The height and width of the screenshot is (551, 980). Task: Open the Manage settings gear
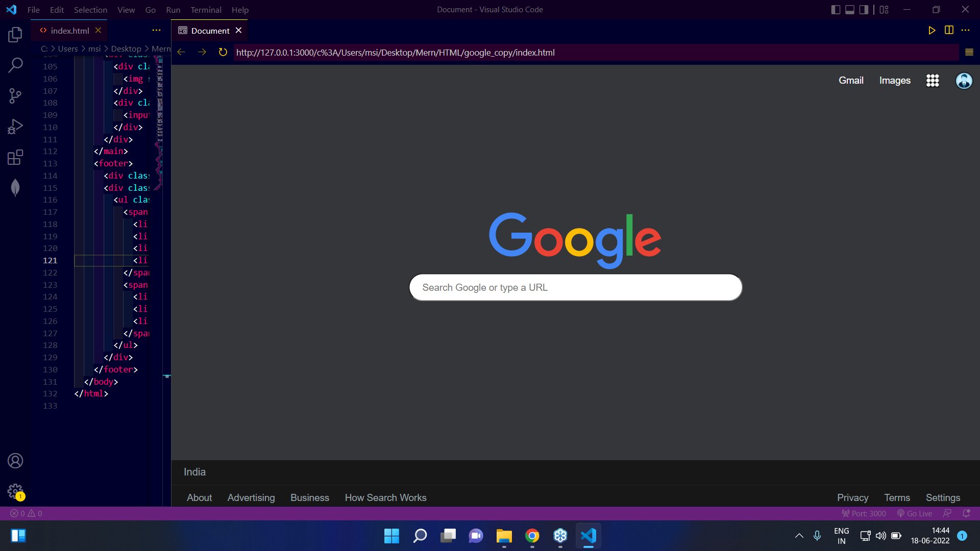15,491
